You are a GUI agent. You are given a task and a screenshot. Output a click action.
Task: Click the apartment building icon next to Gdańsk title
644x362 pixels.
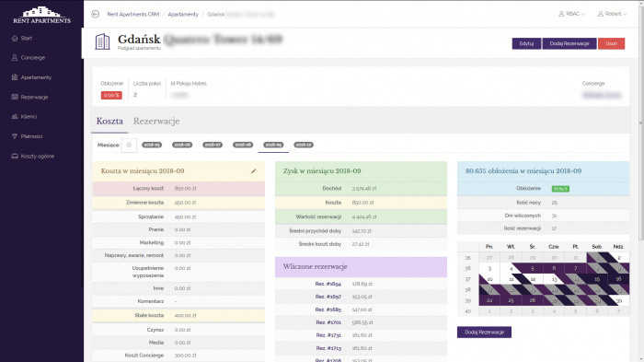click(x=102, y=42)
